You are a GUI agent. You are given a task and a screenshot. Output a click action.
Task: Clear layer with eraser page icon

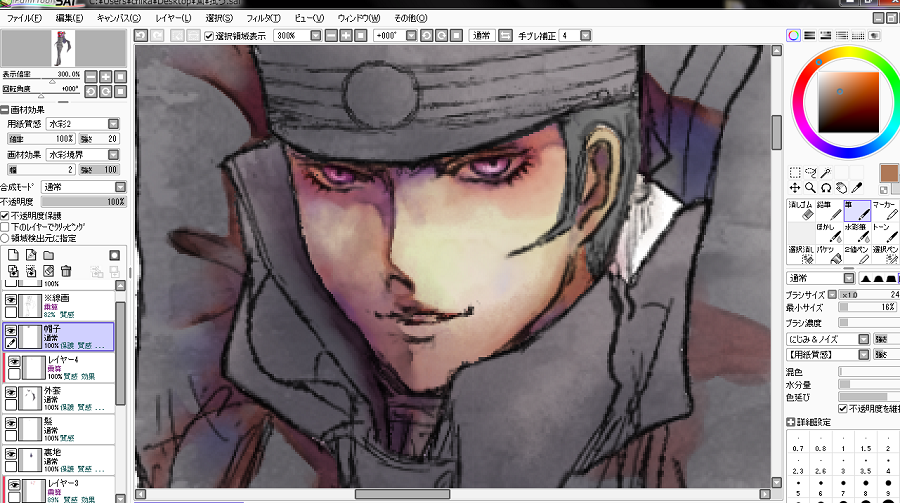tap(49, 270)
